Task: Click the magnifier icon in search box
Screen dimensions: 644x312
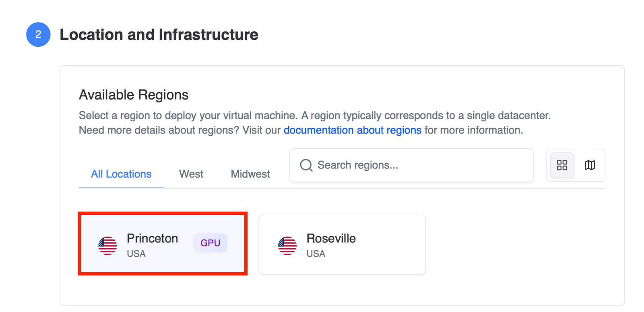Action: (x=306, y=165)
